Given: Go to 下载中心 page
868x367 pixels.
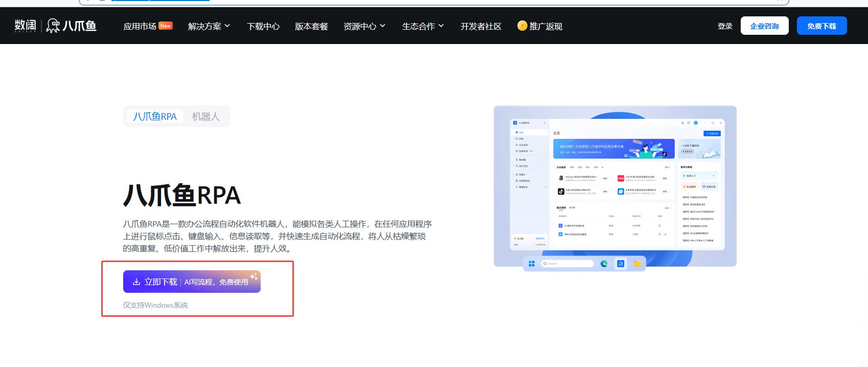Looking at the screenshot, I should [x=263, y=26].
